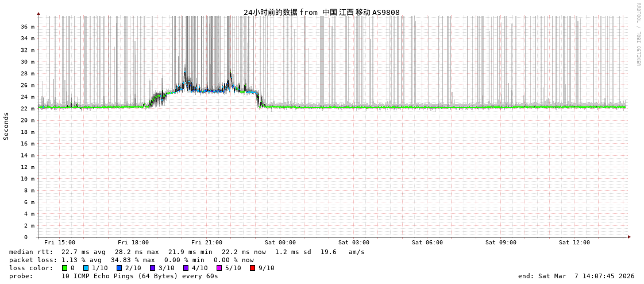Click the purple 3/10 loss swatch
644x284 pixels.
click(x=152, y=268)
